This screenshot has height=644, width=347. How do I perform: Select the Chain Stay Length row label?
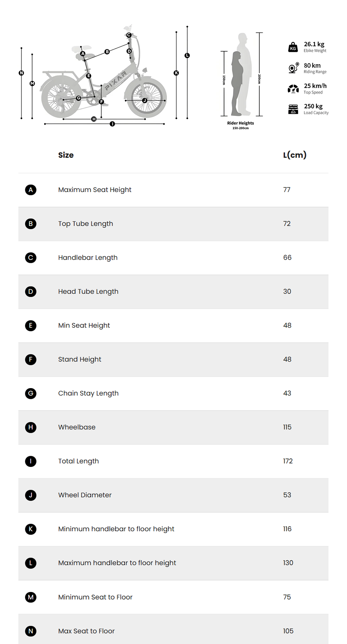pyautogui.click(x=88, y=393)
